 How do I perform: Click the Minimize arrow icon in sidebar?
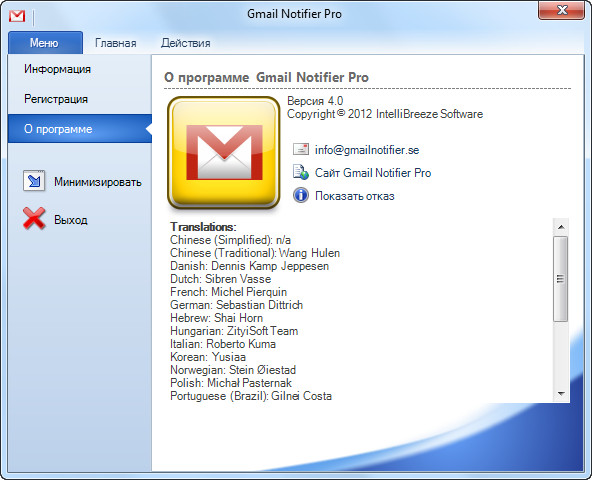pyautogui.click(x=34, y=181)
